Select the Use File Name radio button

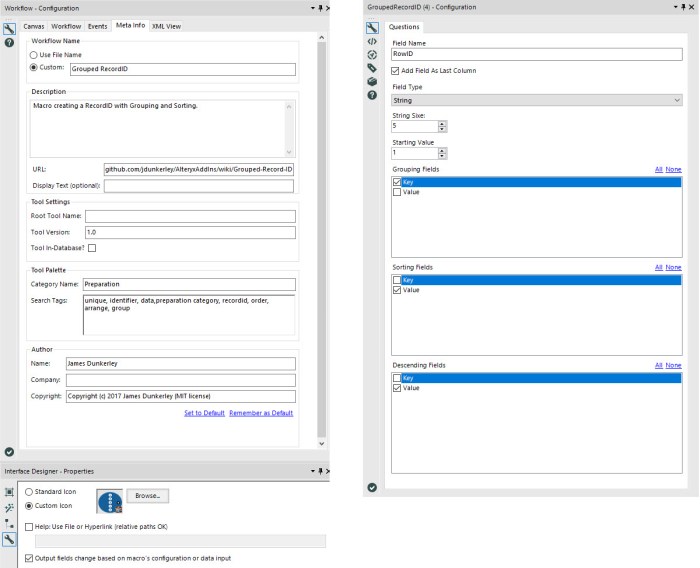point(34,53)
